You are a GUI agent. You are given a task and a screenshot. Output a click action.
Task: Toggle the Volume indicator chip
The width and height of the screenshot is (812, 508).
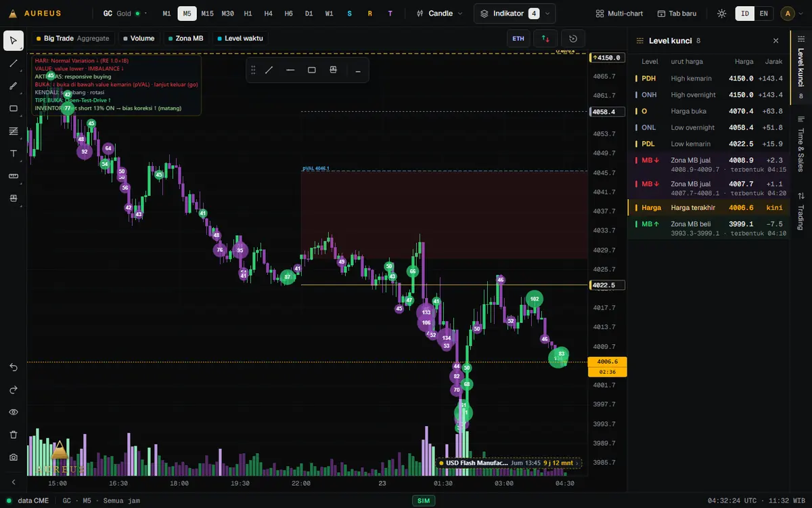point(139,39)
